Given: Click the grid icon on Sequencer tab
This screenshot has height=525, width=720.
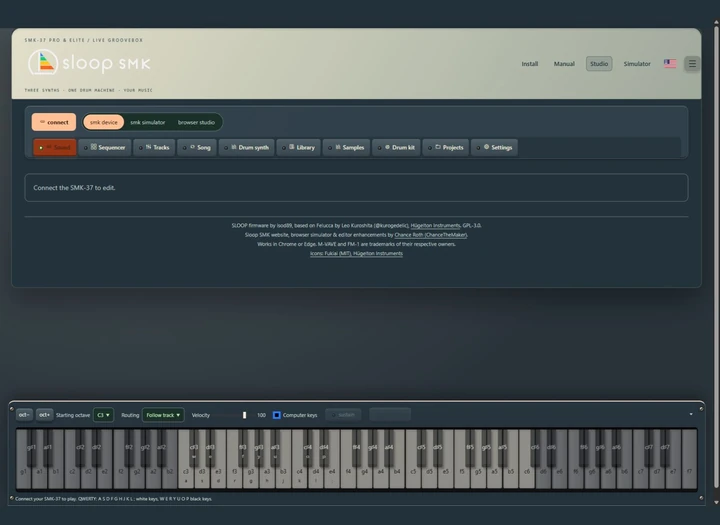Looking at the screenshot, I should click(x=94, y=147).
